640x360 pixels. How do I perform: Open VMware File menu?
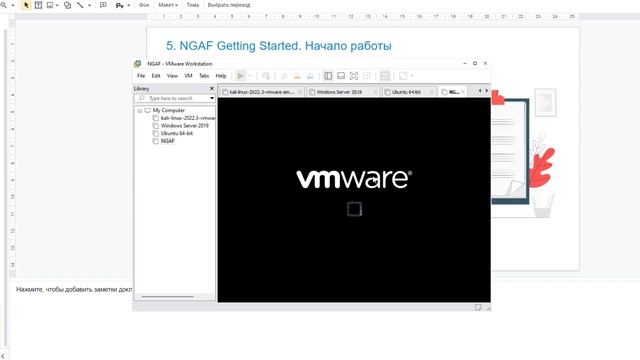[x=141, y=76]
